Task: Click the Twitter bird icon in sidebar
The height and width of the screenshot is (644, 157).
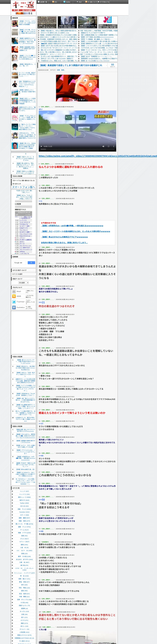Action: [x=14, y=302]
